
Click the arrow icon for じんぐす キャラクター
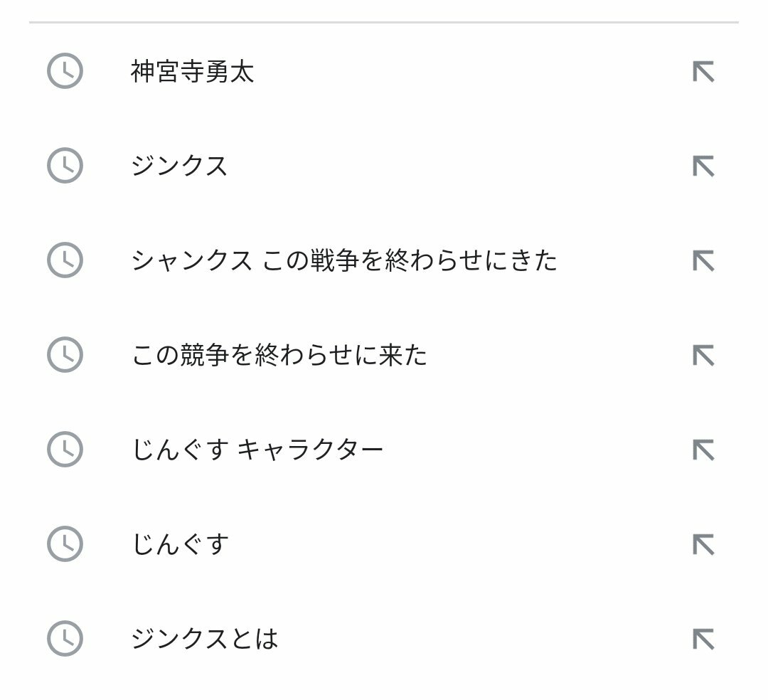pos(703,450)
